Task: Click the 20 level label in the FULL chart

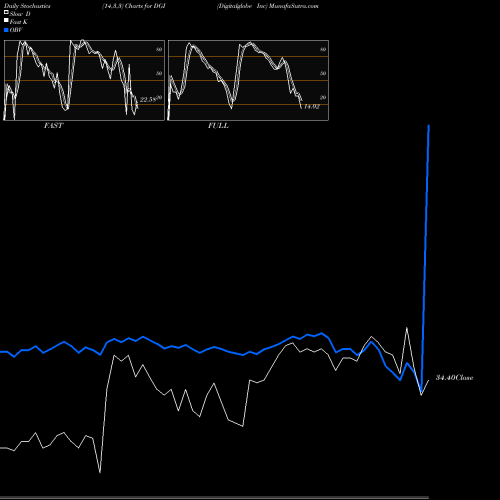Action: (323, 97)
